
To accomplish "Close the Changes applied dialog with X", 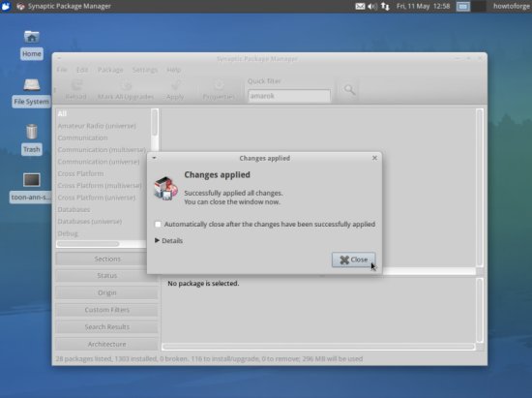I will [x=374, y=158].
